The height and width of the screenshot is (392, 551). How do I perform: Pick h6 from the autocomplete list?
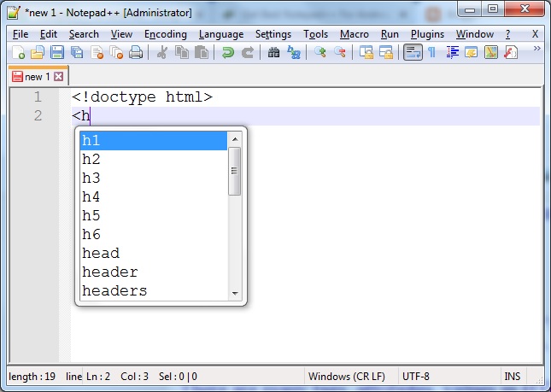coord(153,234)
